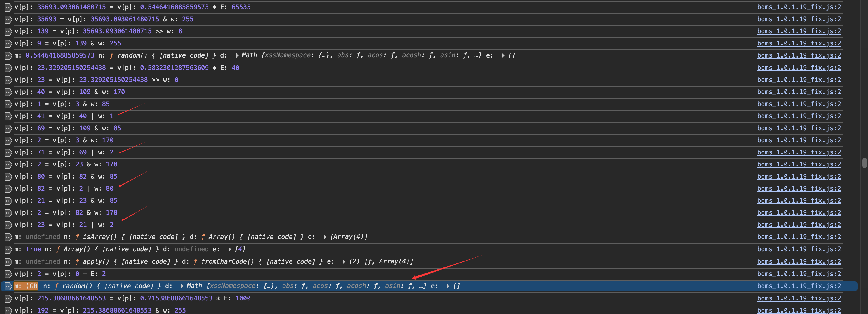Click logpoint icon on 'v[p]: 23 = v[p]: 21' row

[8, 225]
